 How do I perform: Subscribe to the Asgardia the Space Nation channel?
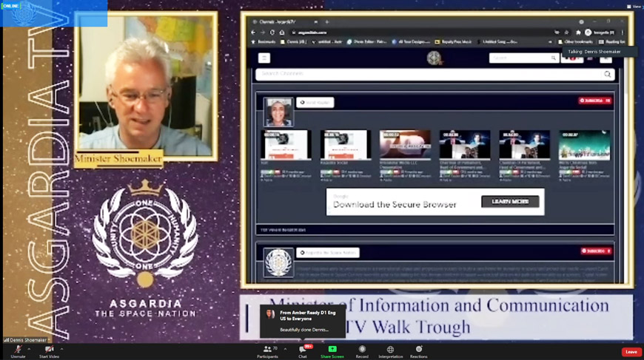point(597,251)
